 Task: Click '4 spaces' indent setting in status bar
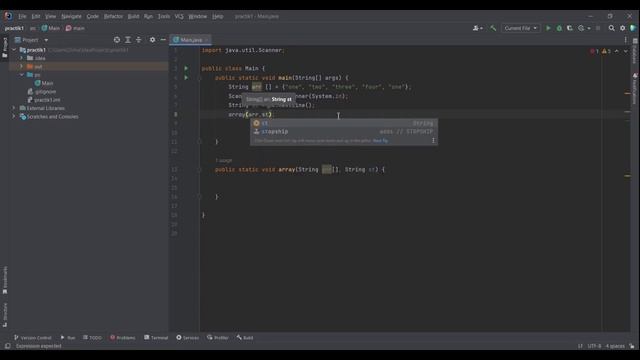pyautogui.click(x=615, y=346)
